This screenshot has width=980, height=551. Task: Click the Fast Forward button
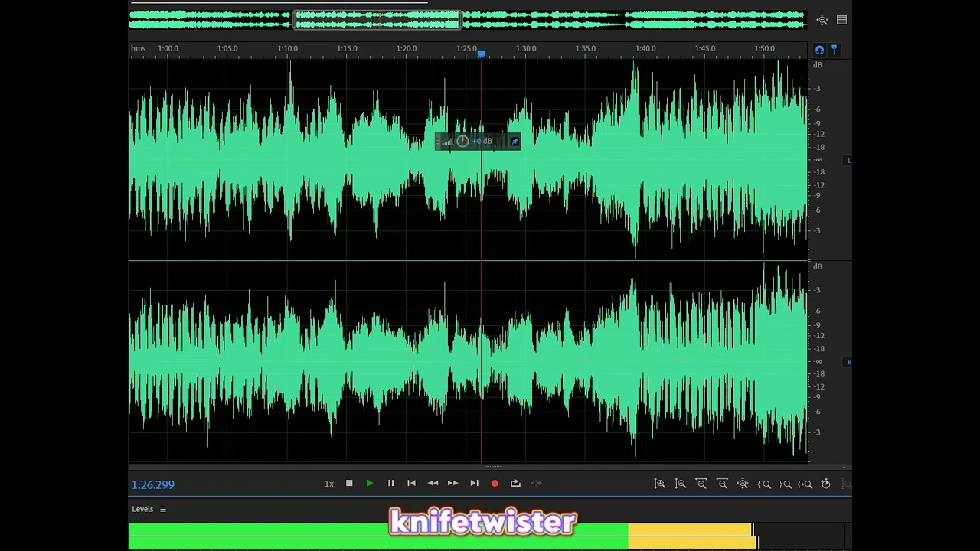click(x=452, y=484)
